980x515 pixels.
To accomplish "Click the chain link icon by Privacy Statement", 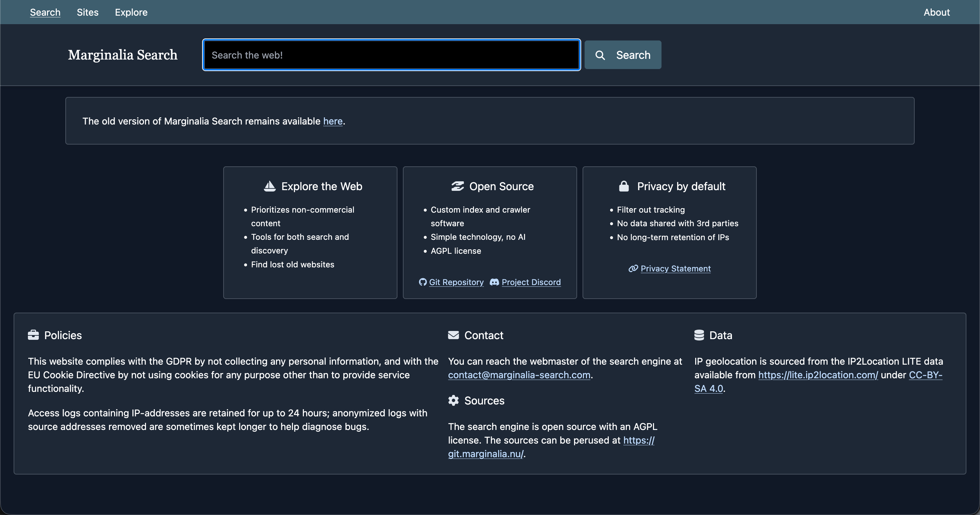I will point(633,268).
